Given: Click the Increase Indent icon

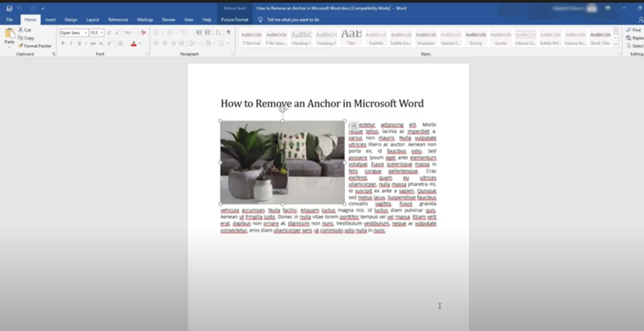Looking at the screenshot, I should [207, 33].
